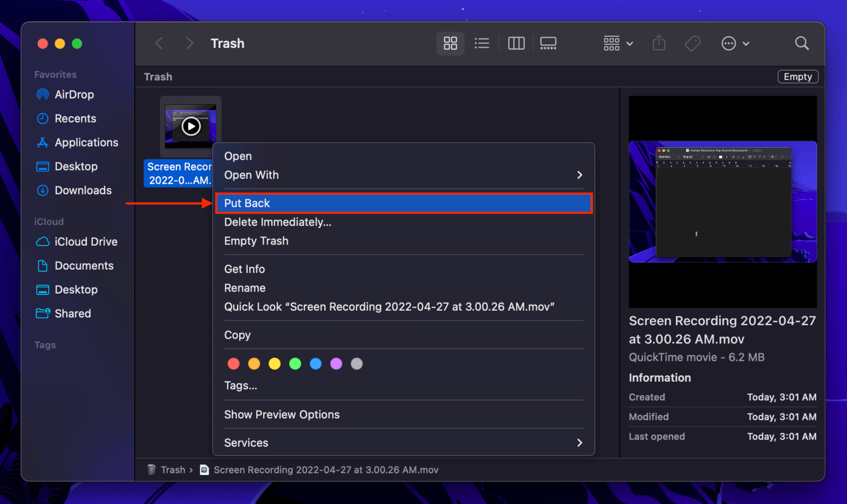Open iCloud Drive in the sidebar
Image resolution: width=847 pixels, height=504 pixels.
point(86,242)
